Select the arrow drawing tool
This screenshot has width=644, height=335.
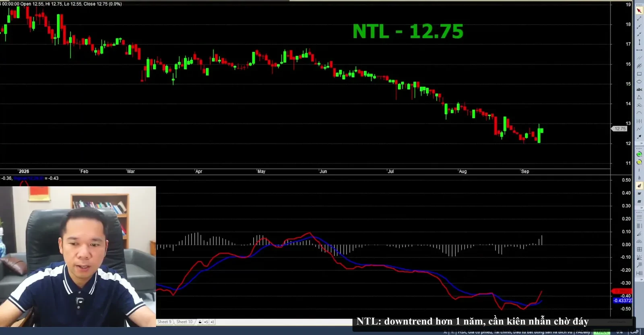tap(639, 137)
